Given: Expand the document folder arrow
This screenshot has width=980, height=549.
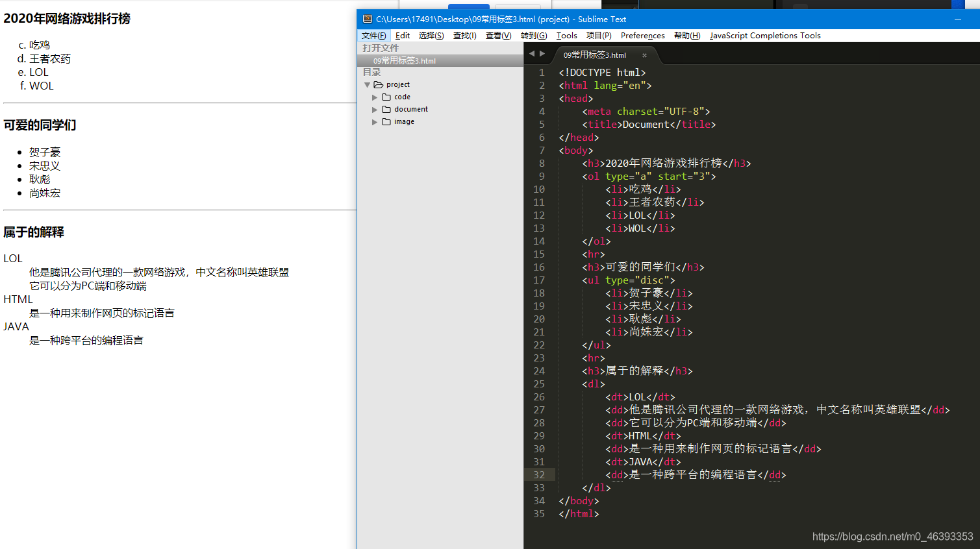Looking at the screenshot, I should (375, 110).
